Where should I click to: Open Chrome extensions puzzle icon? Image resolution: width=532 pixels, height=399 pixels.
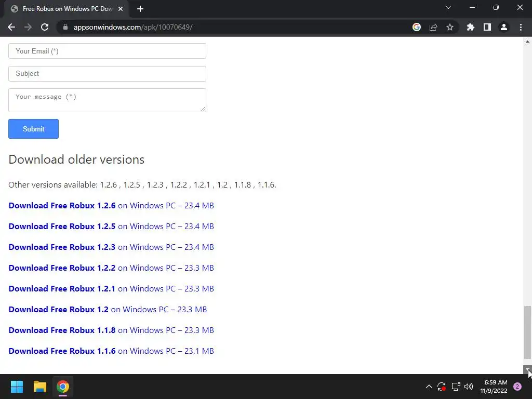tap(470, 27)
